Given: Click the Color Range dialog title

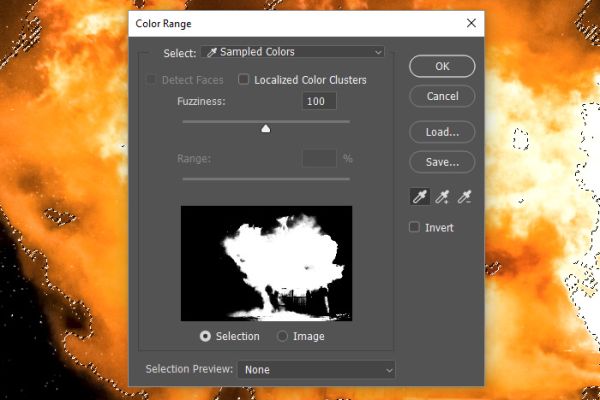Looking at the screenshot, I should point(163,24).
